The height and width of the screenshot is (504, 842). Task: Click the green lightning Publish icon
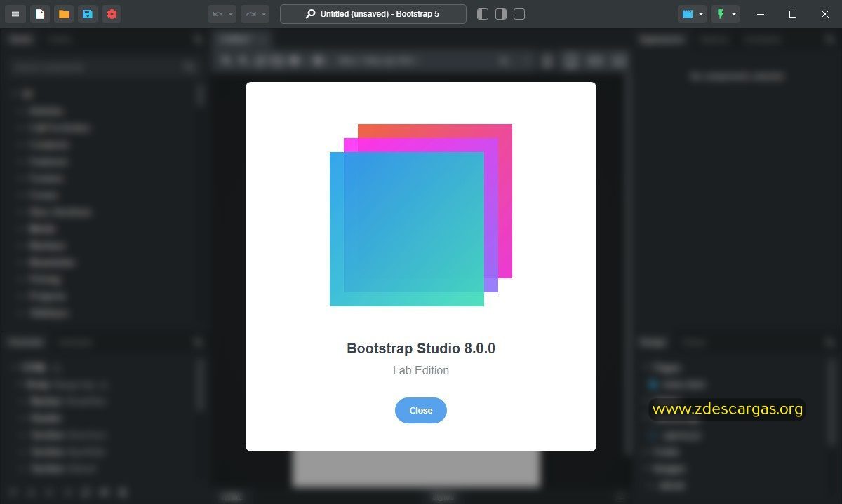tap(720, 14)
